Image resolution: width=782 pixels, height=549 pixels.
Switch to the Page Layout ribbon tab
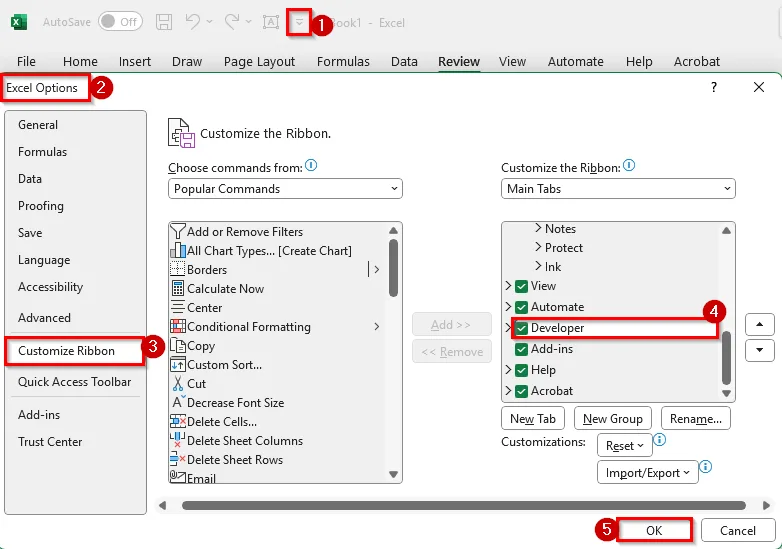tap(259, 61)
